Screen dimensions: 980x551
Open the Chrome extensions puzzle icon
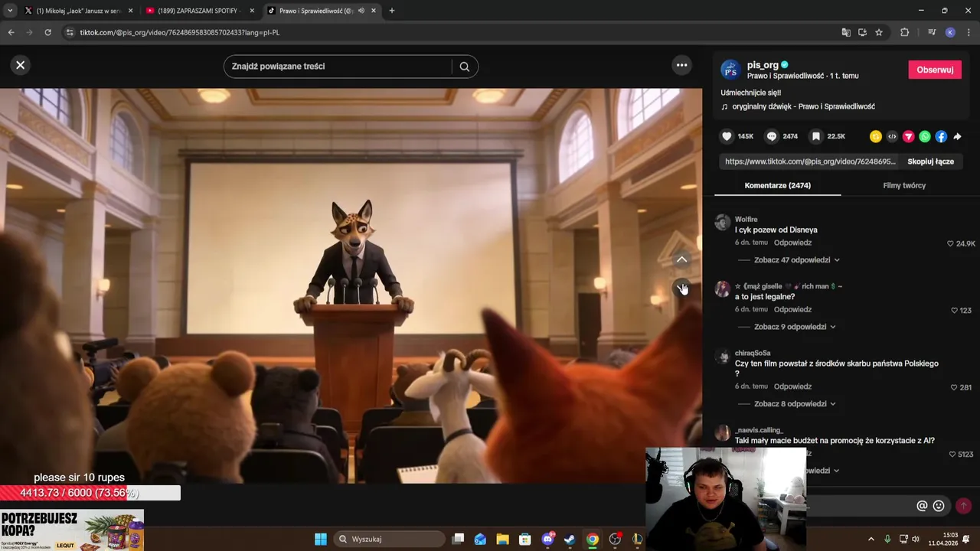904,32
